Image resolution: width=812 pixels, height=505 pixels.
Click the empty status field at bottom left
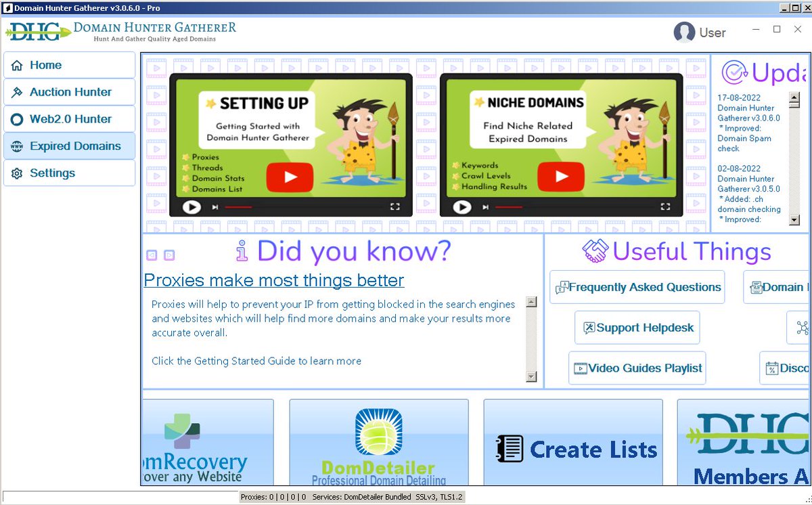coord(120,497)
